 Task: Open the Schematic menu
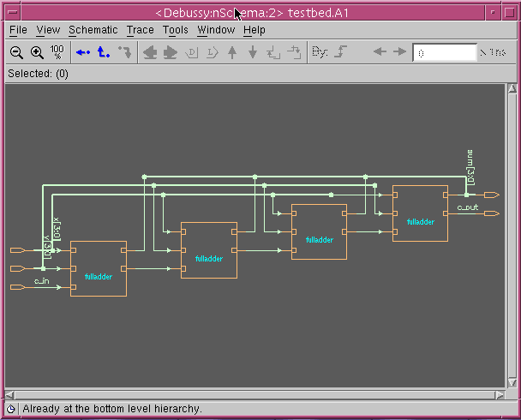coord(93,30)
